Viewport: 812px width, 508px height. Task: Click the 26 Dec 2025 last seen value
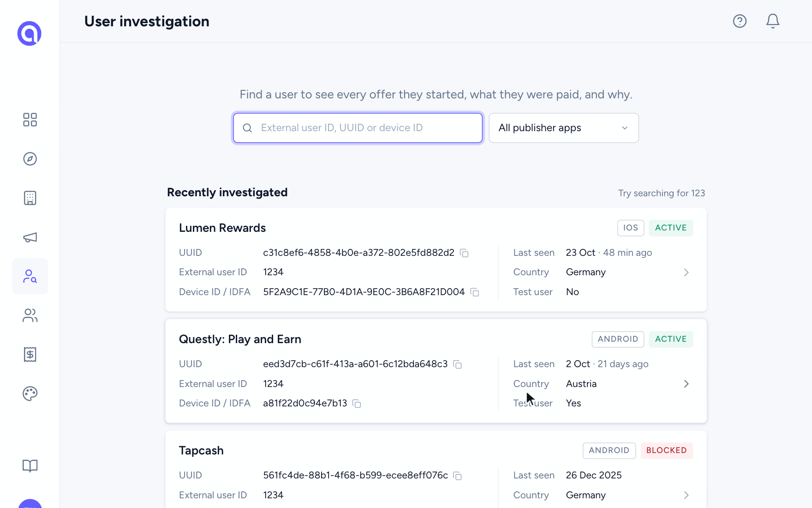click(594, 475)
